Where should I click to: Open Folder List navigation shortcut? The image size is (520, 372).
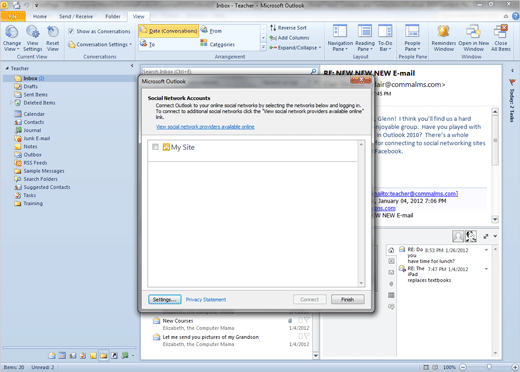tap(104, 356)
